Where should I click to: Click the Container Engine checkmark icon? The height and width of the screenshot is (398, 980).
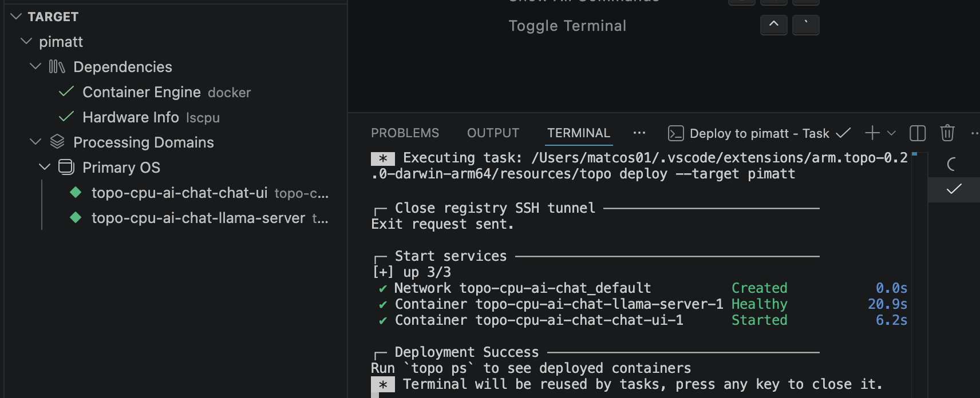[x=66, y=91]
